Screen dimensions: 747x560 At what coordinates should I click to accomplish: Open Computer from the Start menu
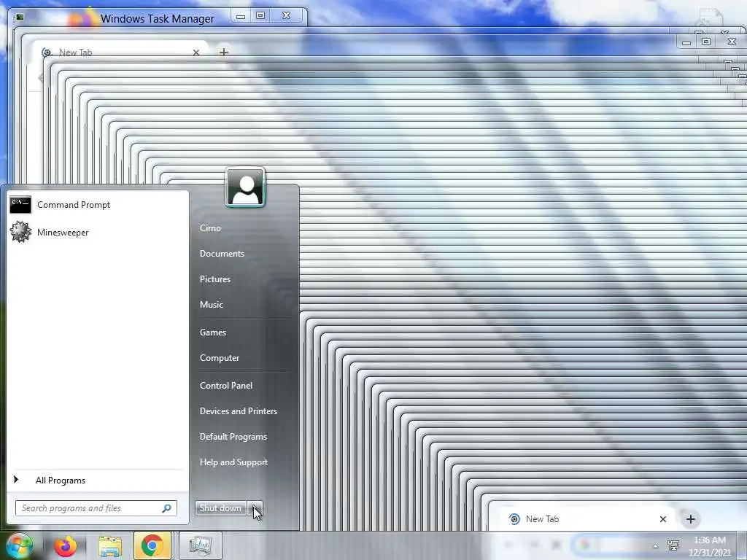[x=219, y=358]
